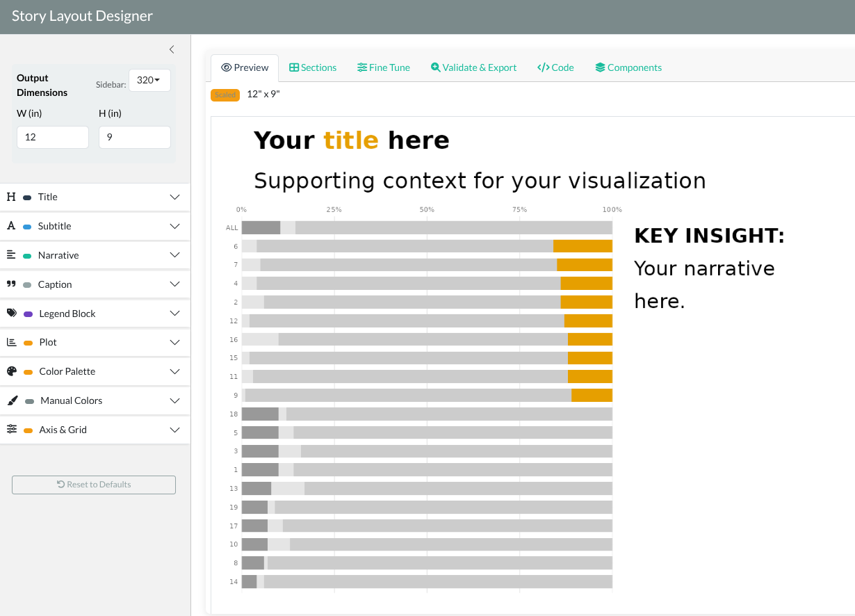Click the tags icon beside Legend Block
This screenshot has width=855, height=616.
pyautogui.click(x=12, y=314)
